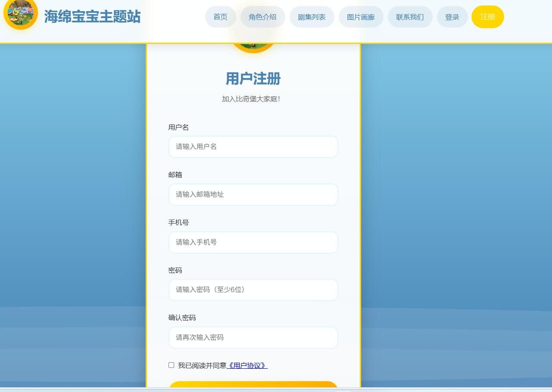Check the 我已阅读并同意 agreement checkbox

[x=171, y=365]
